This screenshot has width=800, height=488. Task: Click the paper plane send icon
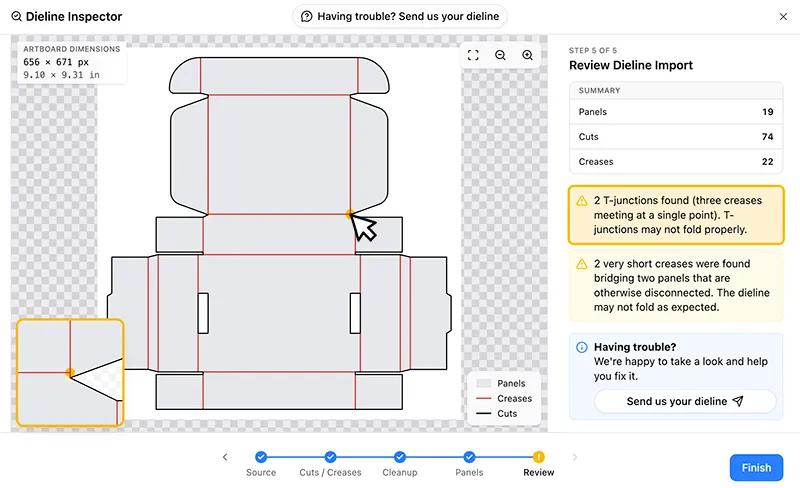tap(738, 401)
